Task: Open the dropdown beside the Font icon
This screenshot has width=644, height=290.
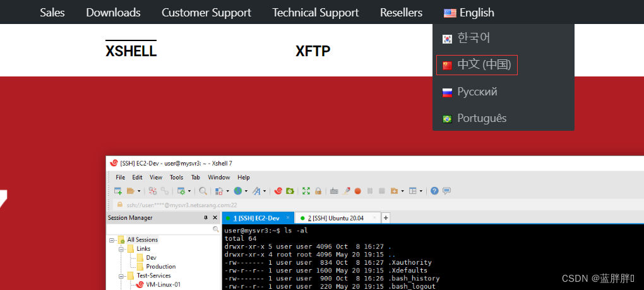Action: [x=265, y=191]
